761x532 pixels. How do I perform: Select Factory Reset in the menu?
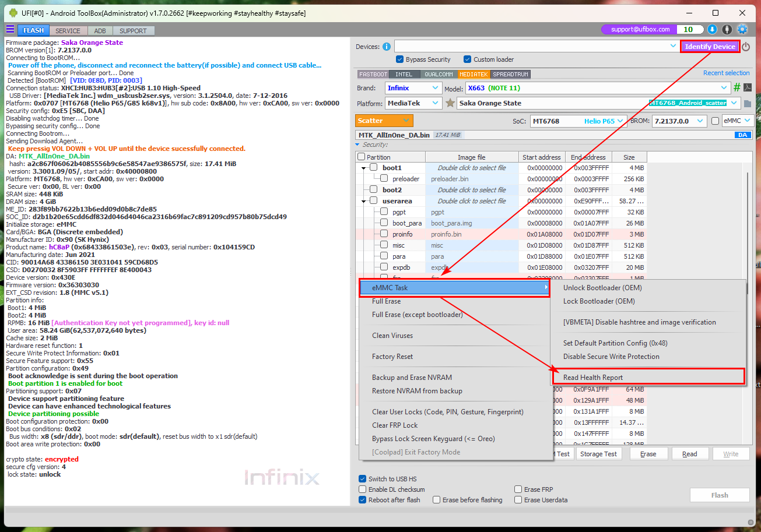pos(392,357)
